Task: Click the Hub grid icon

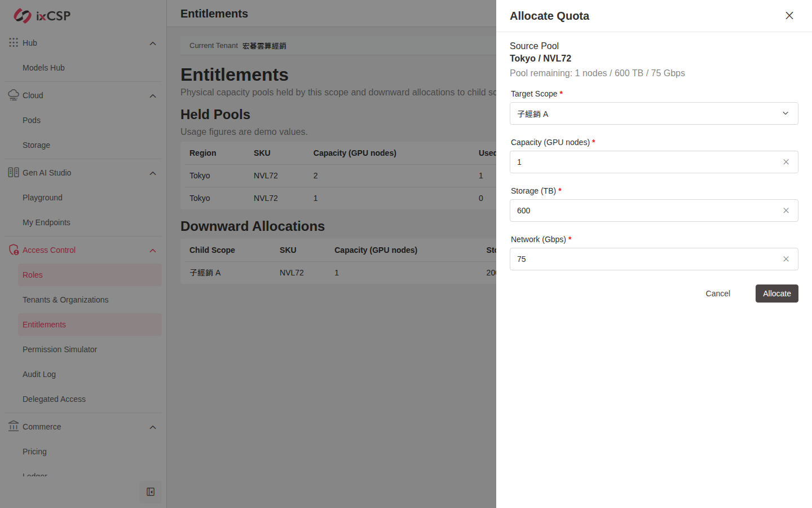Action: tap(14, 42)
